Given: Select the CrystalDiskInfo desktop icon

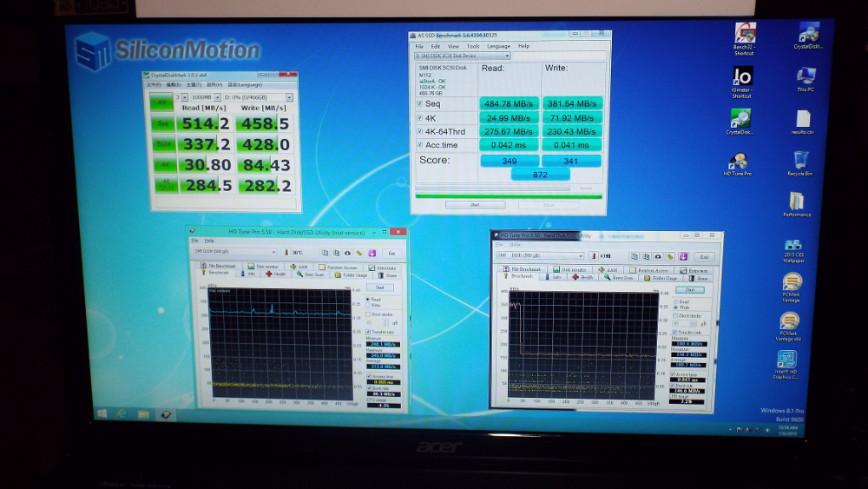Looking at the screenshot, I should tap(807, 36).
